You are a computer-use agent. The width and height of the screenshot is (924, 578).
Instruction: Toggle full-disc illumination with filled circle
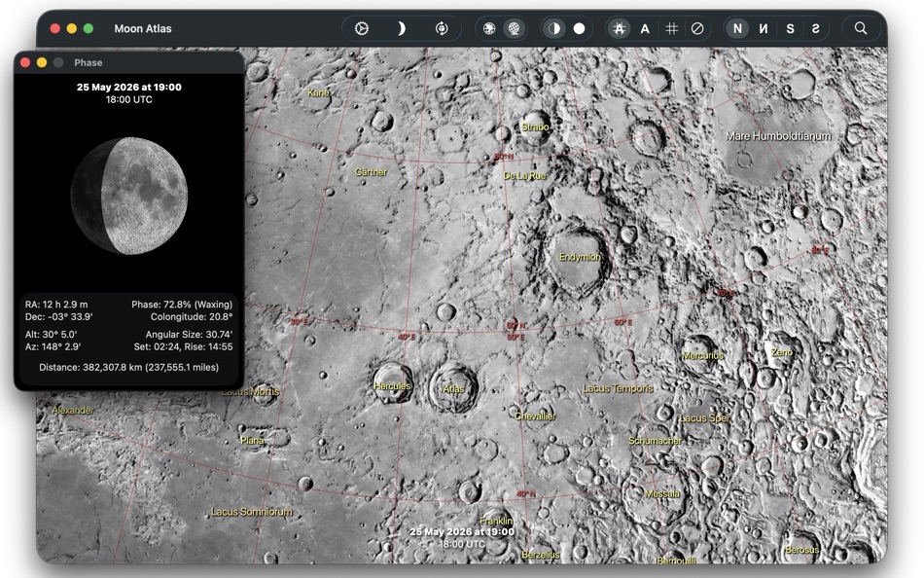(581, 28)
